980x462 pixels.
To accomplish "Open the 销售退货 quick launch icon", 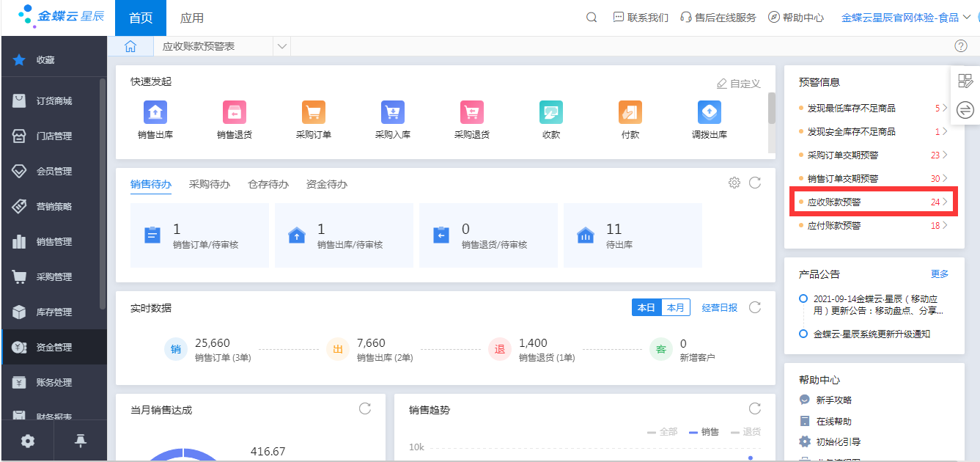I will [235, 113].
